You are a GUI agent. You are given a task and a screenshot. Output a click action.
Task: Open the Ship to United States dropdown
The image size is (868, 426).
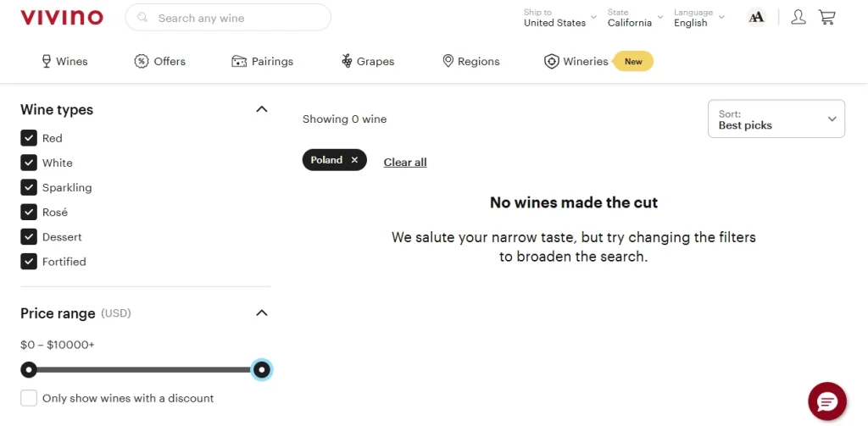tap(560, 18)
